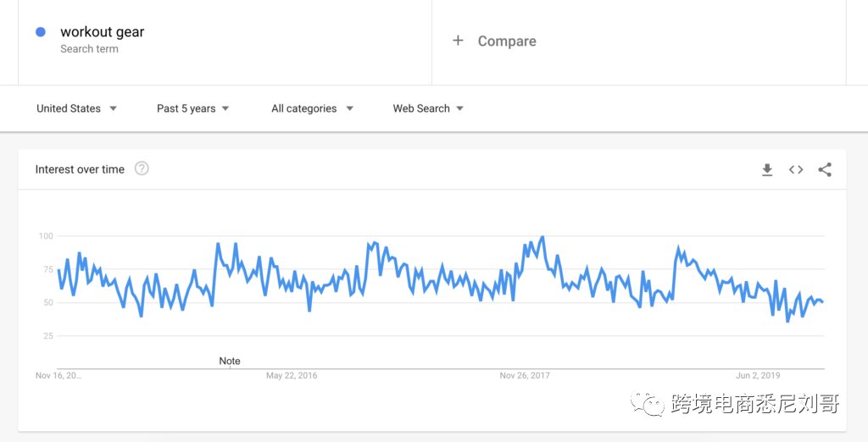Share the interest over time chart

[825, 170]
